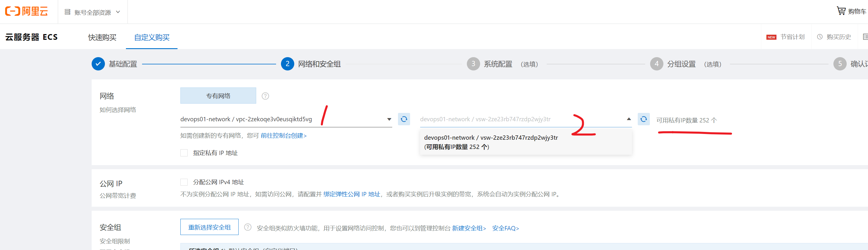
Task: Check 分配公网 IPv4 地址 option
Action: (x=184, y=182)
